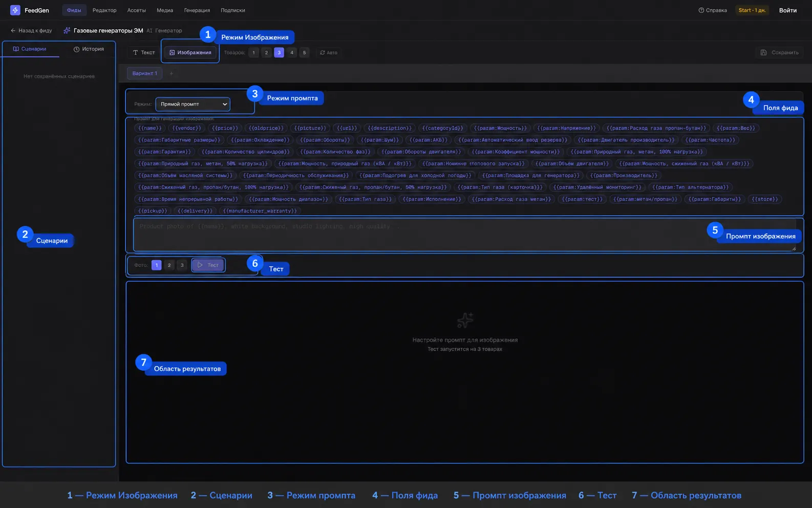
Task: Focus the image prompt text area
Action: 465,235
